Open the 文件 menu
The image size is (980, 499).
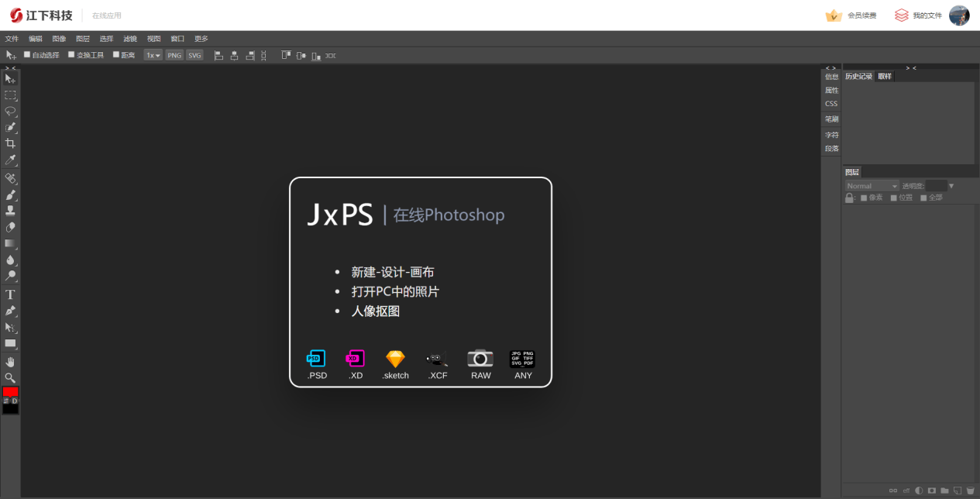[x=12, y=39]
